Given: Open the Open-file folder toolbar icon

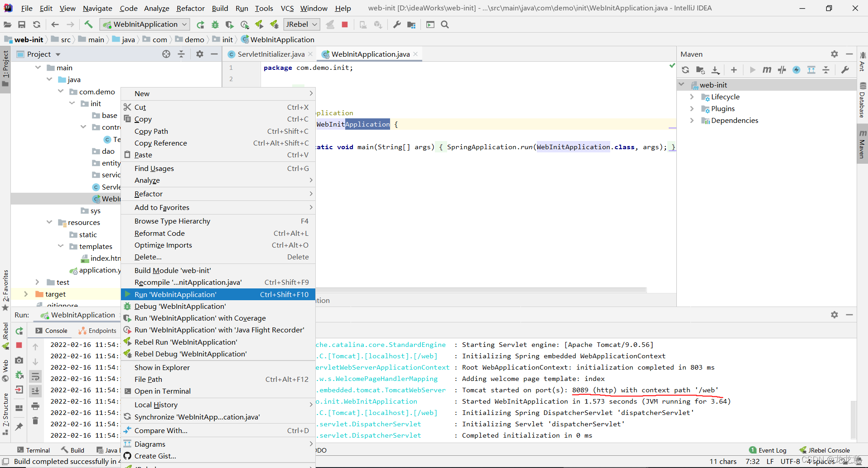Looking at the screenshot, I should click(8, 24).
